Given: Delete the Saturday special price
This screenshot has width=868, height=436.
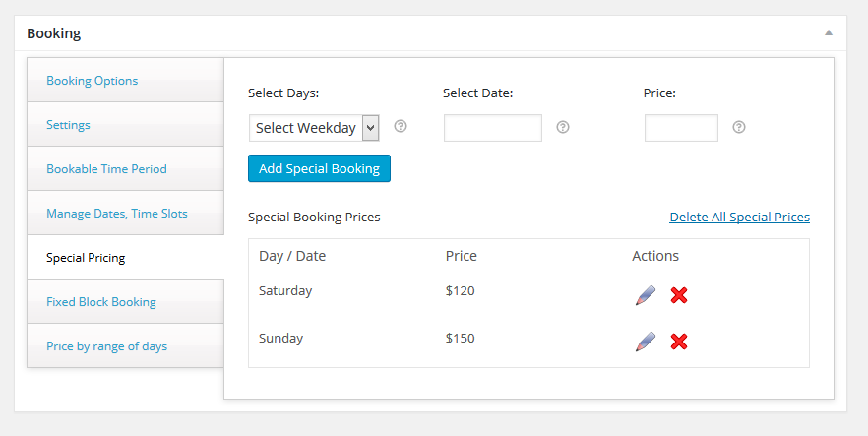Looking at the screenshot, I should tap(678, 294).
